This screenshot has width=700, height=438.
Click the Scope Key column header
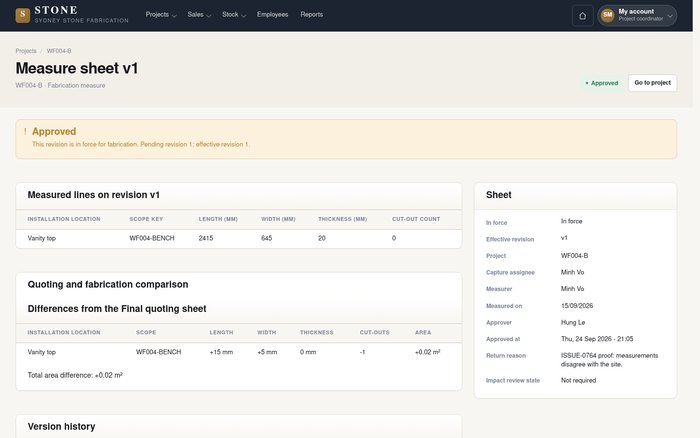coord(146,219)
